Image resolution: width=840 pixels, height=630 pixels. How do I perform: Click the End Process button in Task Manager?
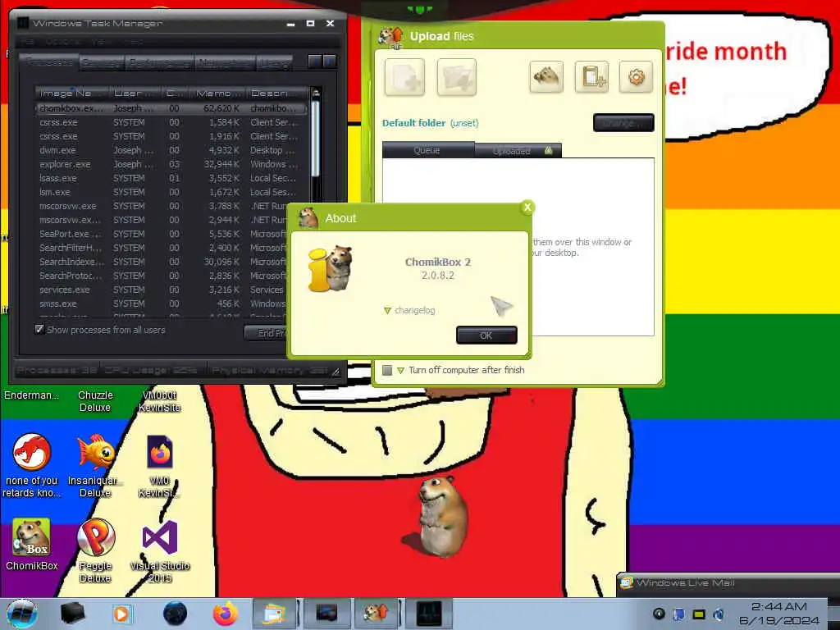267,333
